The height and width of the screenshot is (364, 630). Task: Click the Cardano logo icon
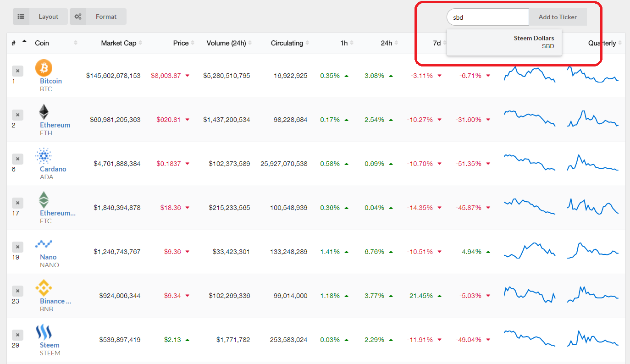coord(44,156)
